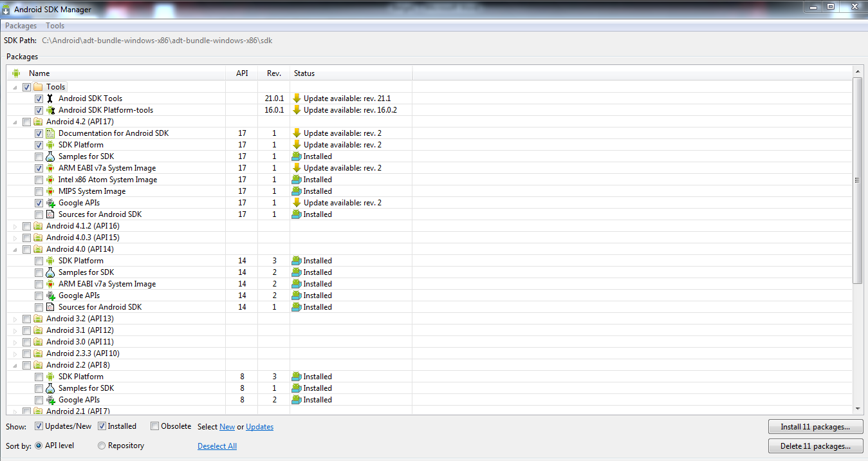Click the API 14 Sources for Android SDK icon
This screenshot has width=868, height=461.
pos(50,307)
